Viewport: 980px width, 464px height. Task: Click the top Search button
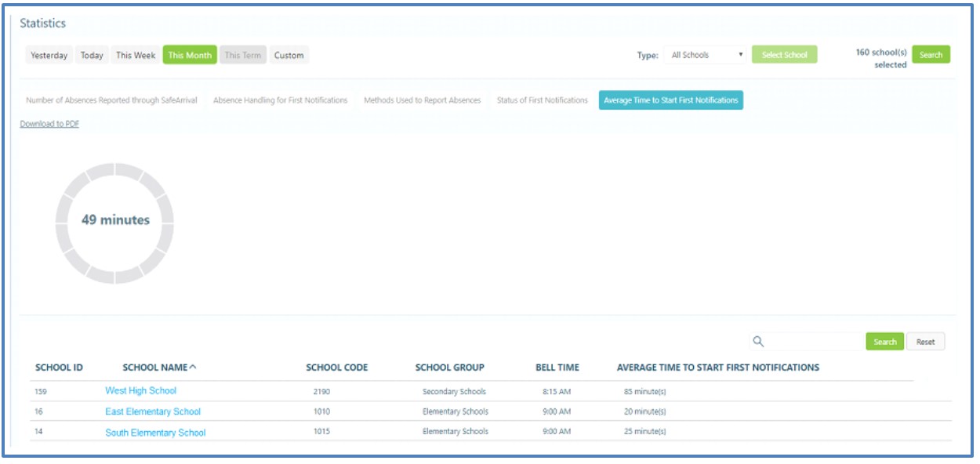pos(931,55)
